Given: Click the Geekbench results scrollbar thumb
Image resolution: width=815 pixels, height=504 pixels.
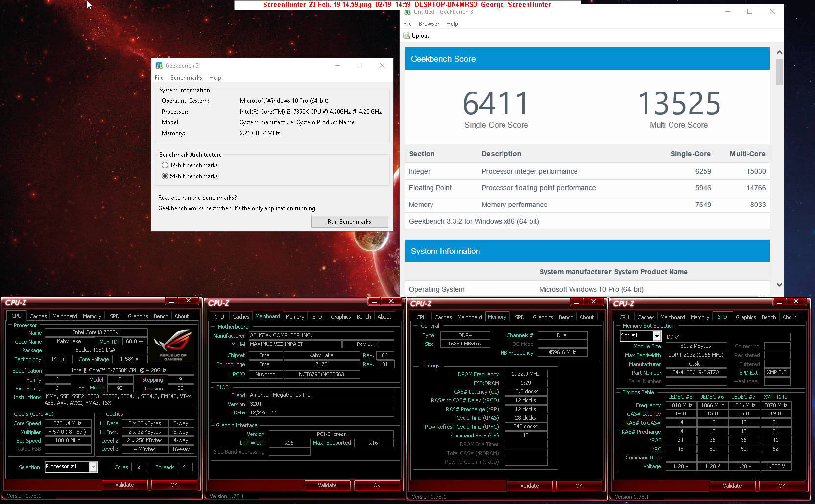Looking at the screenshot, I should tap(779, 71).
